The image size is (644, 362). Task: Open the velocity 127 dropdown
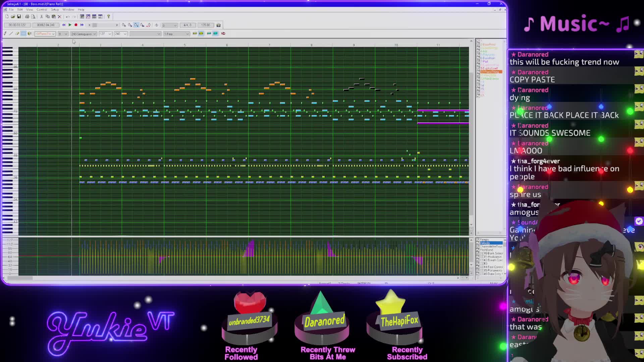[105, 34]
